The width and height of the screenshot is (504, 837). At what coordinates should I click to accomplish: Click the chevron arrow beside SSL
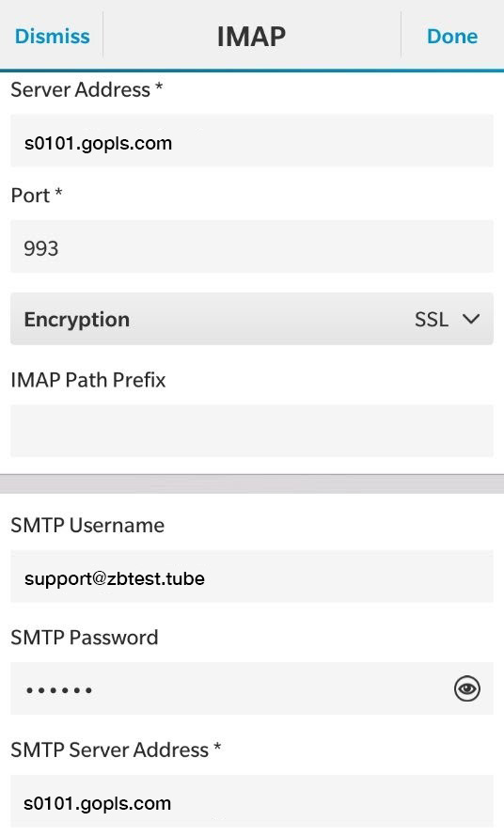471,319
